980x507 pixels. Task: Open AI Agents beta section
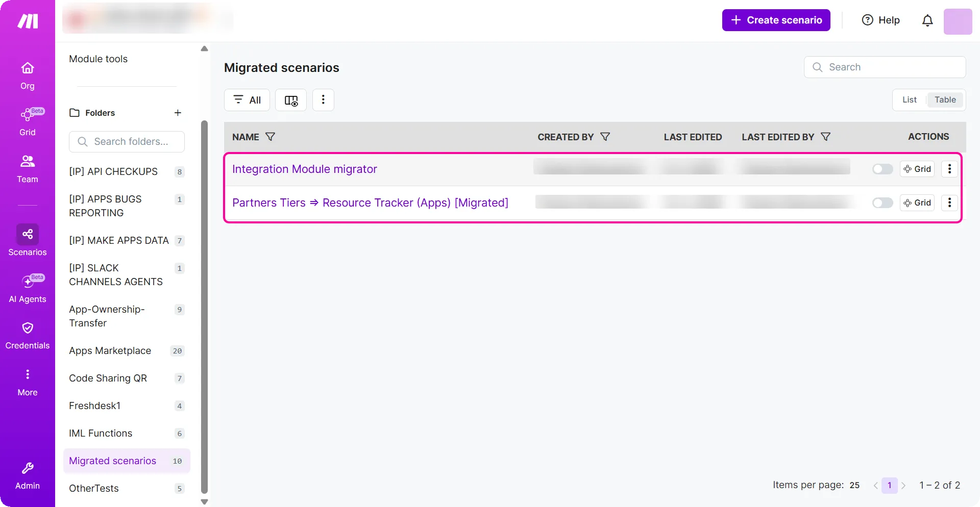click(28, 289)
